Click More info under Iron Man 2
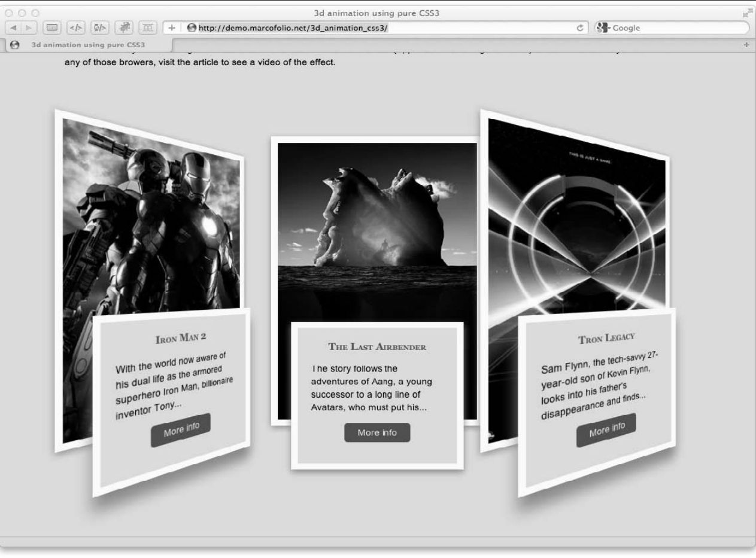 pos(180,429)
